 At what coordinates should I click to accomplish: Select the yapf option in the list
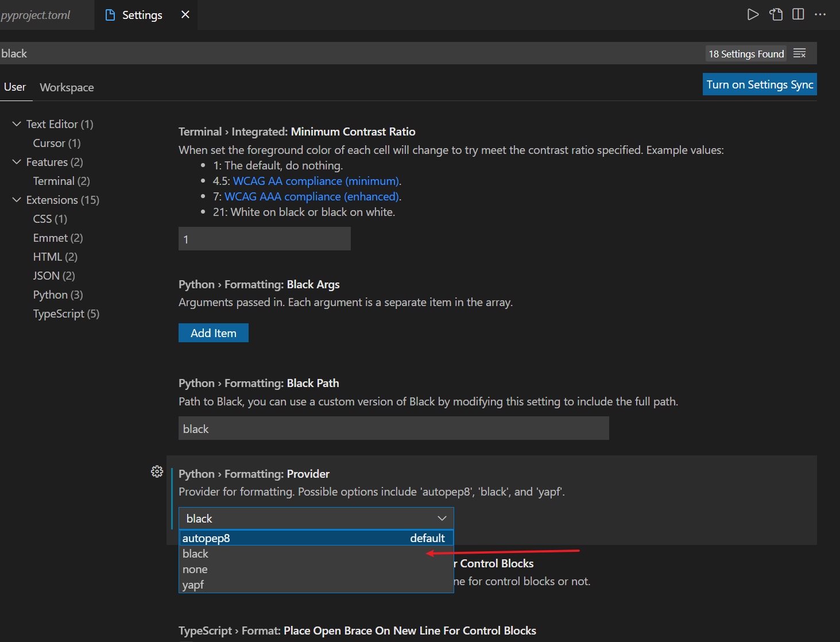pyautogui.click(x=193, y=585)
